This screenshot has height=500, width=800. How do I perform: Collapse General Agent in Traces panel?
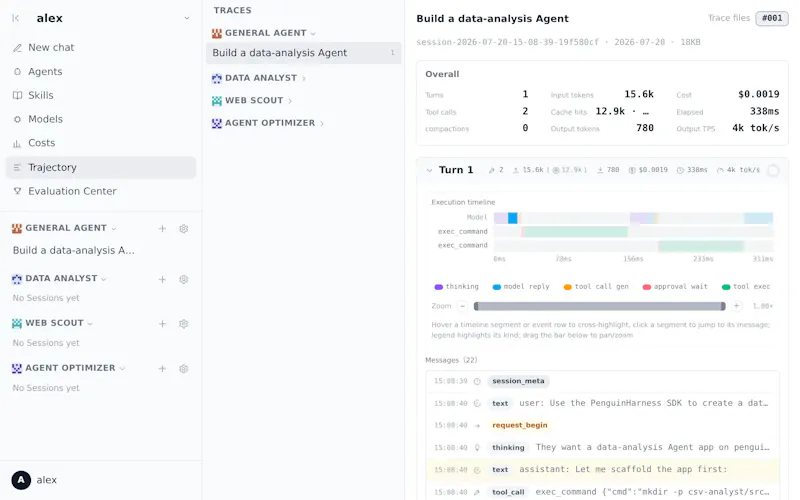313,34
